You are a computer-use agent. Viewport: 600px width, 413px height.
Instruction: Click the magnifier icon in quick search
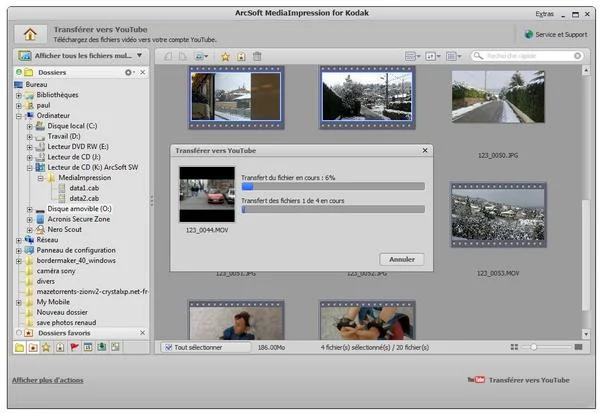(x=478, y=56)
